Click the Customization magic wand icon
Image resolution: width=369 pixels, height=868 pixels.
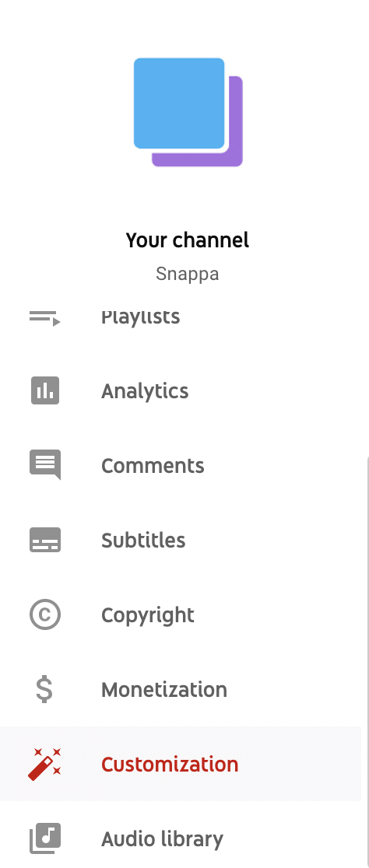[x=44, y=764]
